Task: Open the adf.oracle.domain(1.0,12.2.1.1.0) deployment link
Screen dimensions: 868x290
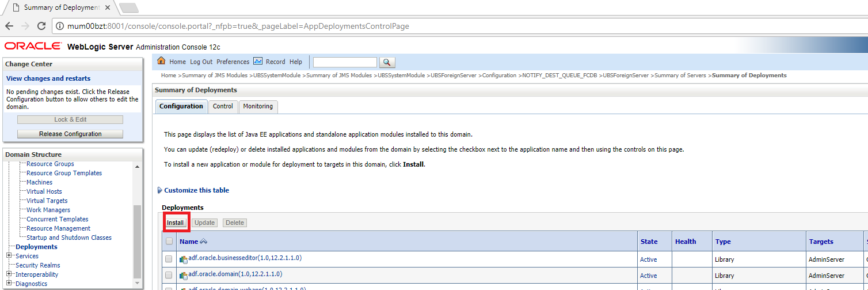Action: [235, 274]
